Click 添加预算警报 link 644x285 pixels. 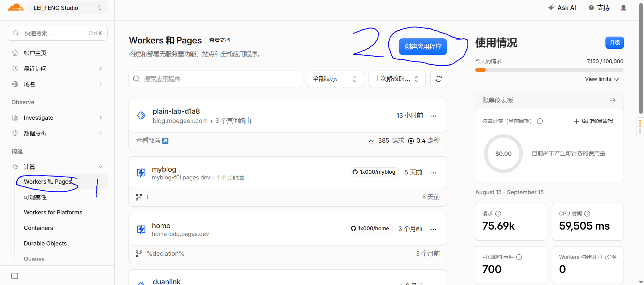click(594, 121)
